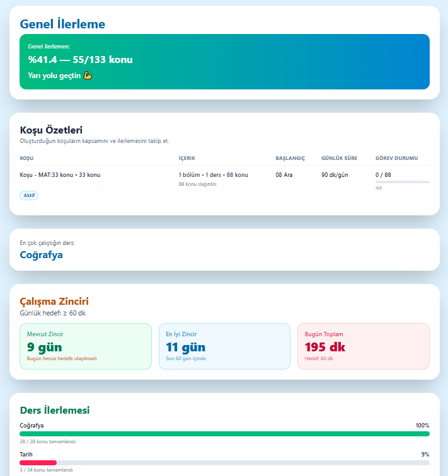Click the Coğrafya green progress bar
Viewport: 448px width, 476px height.
coord(224,434)
